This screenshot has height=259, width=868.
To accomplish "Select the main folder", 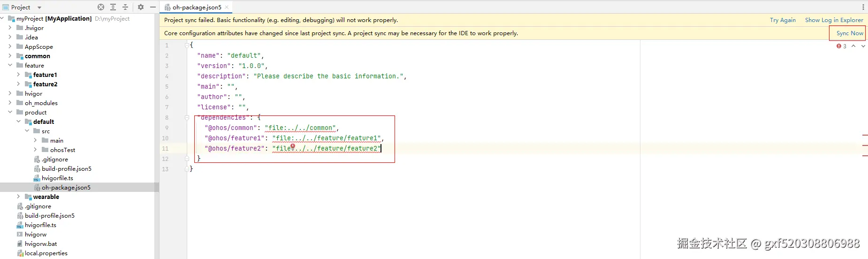I will pyautogui.click(x=56, y=140).
